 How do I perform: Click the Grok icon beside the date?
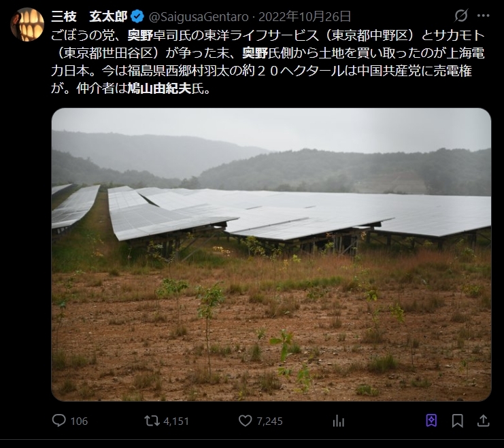tap(460, 16)
